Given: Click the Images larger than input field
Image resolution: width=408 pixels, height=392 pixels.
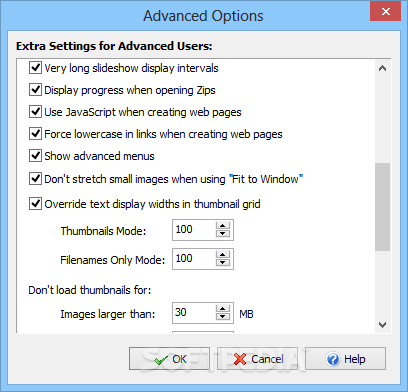Looking at the screenshot, I should (194, 313).
